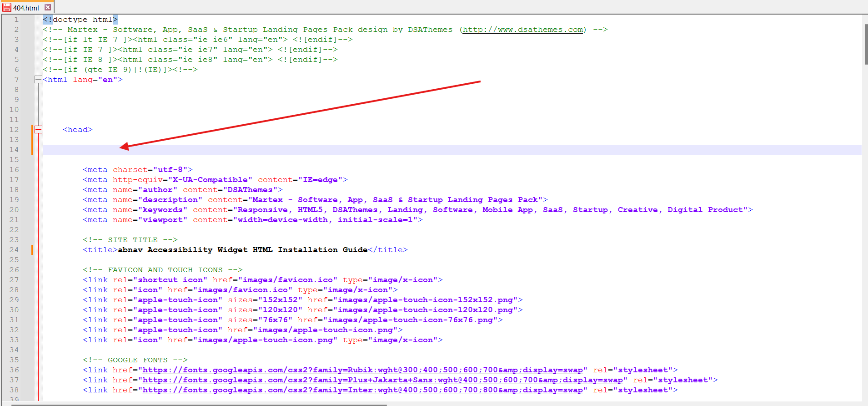This screenshot has width=868, height=406.
Task: Open the Plus Jakarta Sans fonts URL
Action: point(382,380)
